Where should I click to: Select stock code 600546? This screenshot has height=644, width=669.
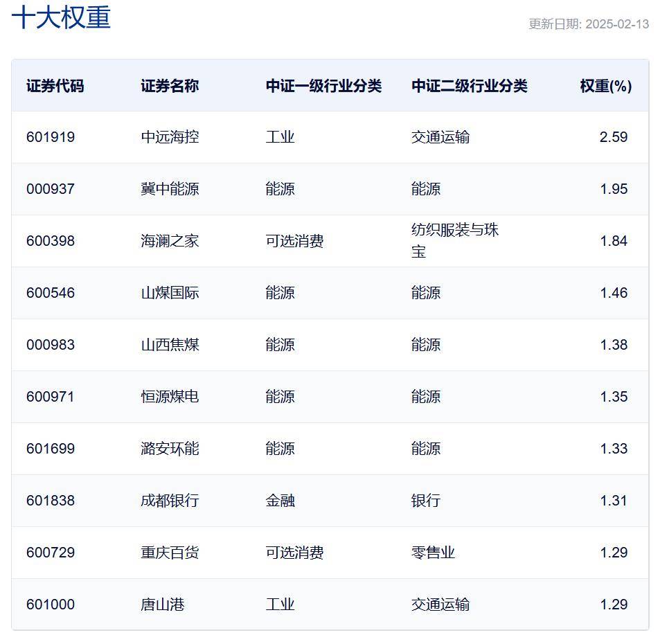(51, 293)
